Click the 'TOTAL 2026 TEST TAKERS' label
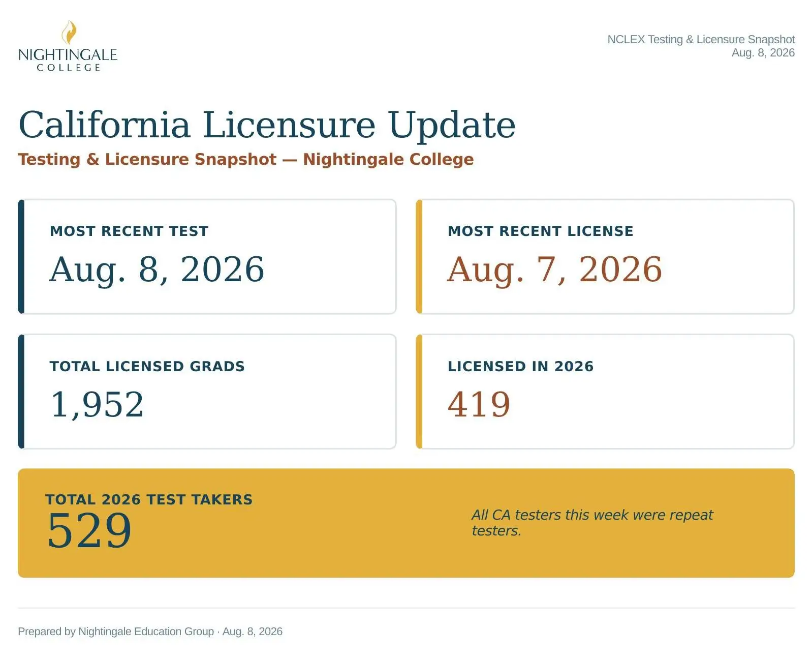The height and width of the screenshot is (658, 812). click(149, 499)
